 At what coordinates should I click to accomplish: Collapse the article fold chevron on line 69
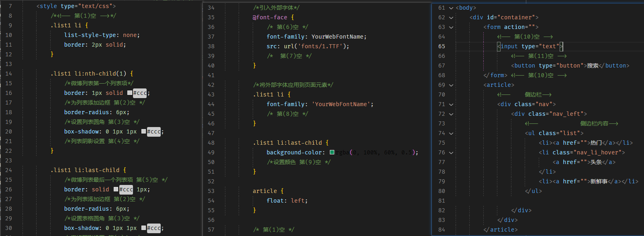(451, 85)
